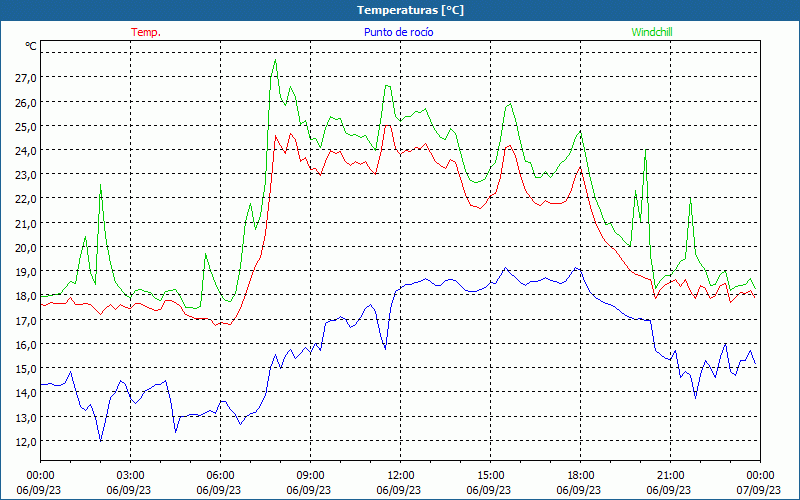800x500 pixels.
Task: Click the 12:00 time axis label
Action: click(401, 476)
